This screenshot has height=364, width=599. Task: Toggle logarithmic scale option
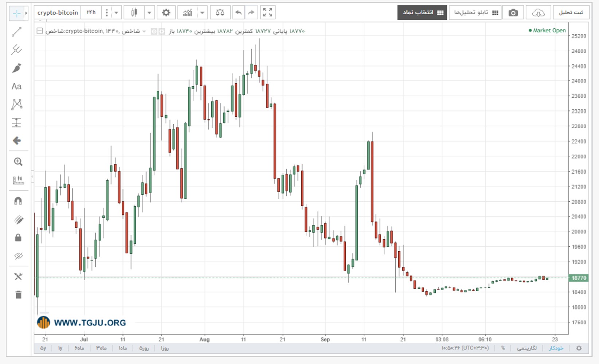[527, 348]
